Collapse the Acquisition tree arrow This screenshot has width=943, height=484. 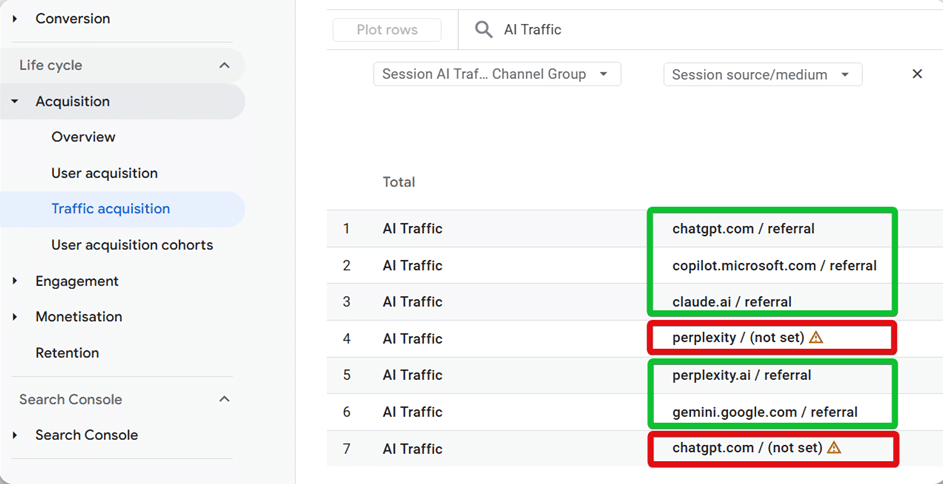coord(15,102)
